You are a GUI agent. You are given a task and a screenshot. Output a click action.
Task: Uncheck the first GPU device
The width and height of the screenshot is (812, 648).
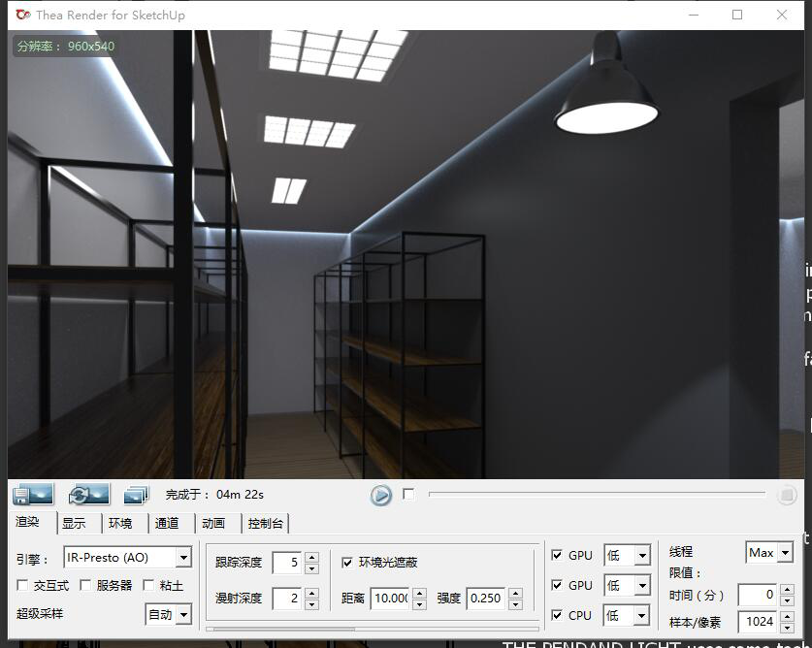tap(557, 555)
